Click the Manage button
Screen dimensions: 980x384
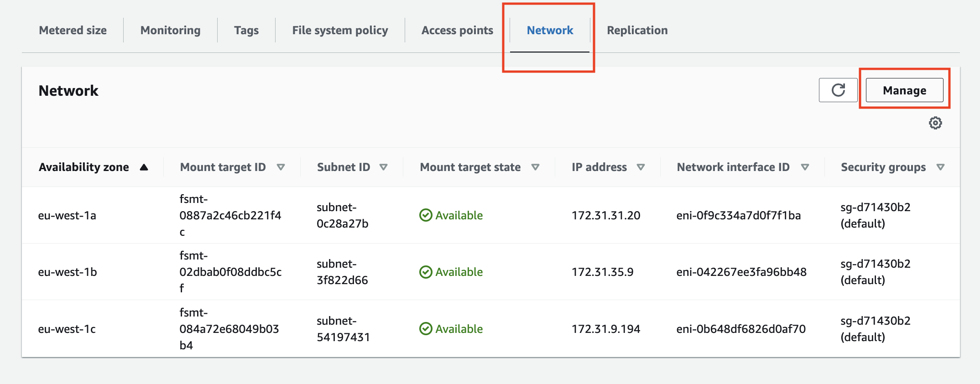pyautogui.click(x=904, y=90)
